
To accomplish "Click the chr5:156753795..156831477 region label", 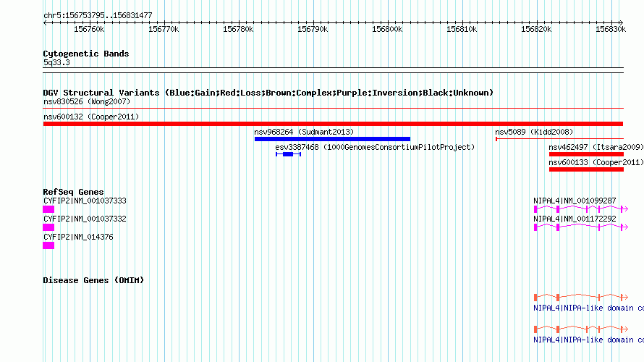I will [x=98, y=15].
